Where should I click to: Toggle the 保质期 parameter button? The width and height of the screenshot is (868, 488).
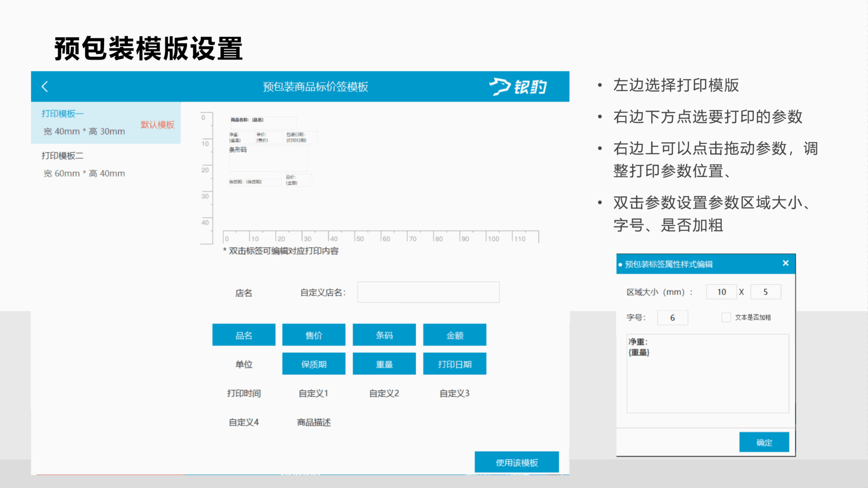[x=313, y=364]
